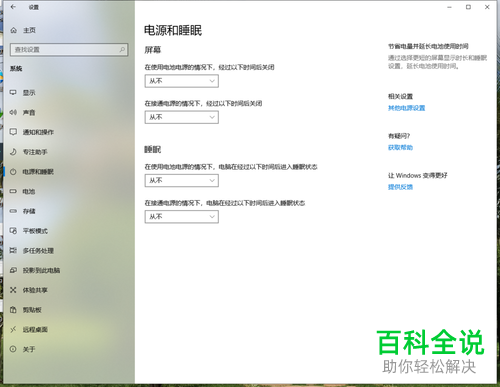Click the 相关设置 label
Viewport: 500px width, 387px height.
pyautogui.click(x=400, y=97)
